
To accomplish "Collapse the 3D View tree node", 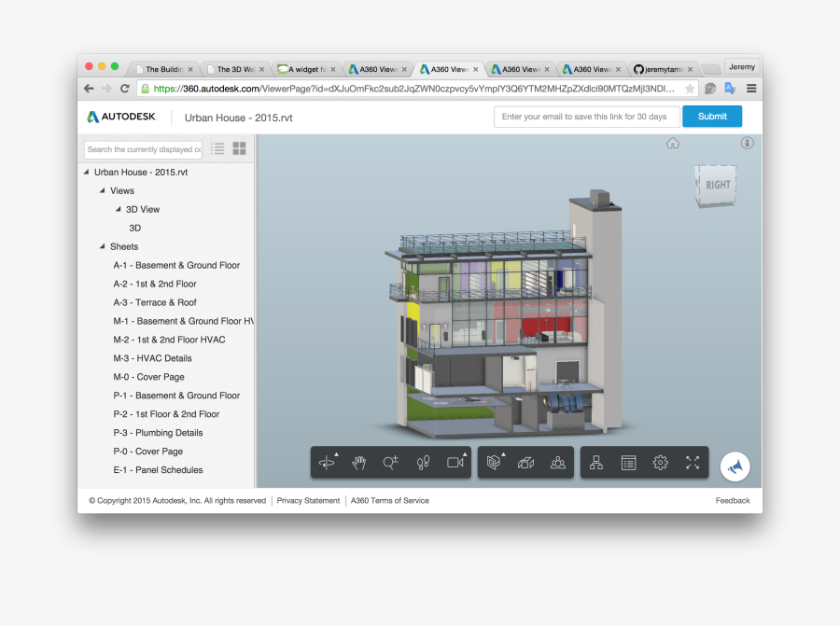I will pos(119,209).
